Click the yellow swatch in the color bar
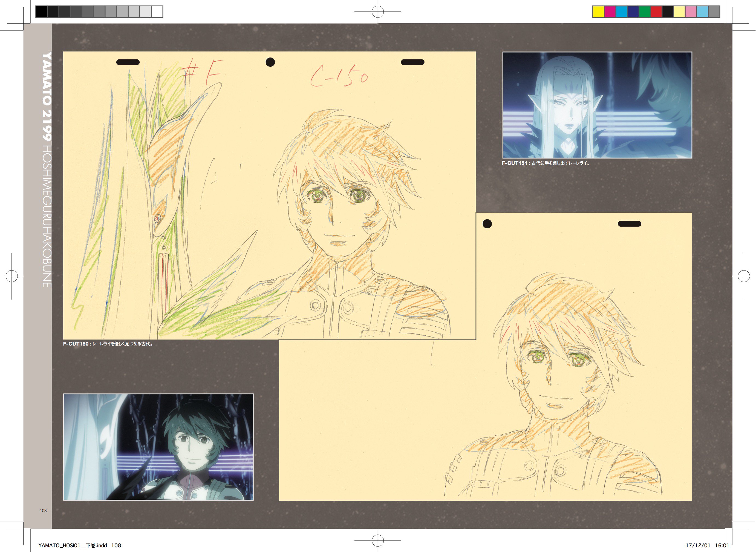Screen dimensions: 756x552 [x=599, y=12]
